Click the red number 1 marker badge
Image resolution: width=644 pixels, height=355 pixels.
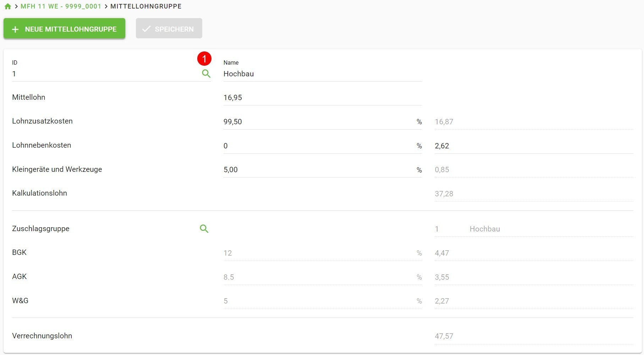[204, 59]
